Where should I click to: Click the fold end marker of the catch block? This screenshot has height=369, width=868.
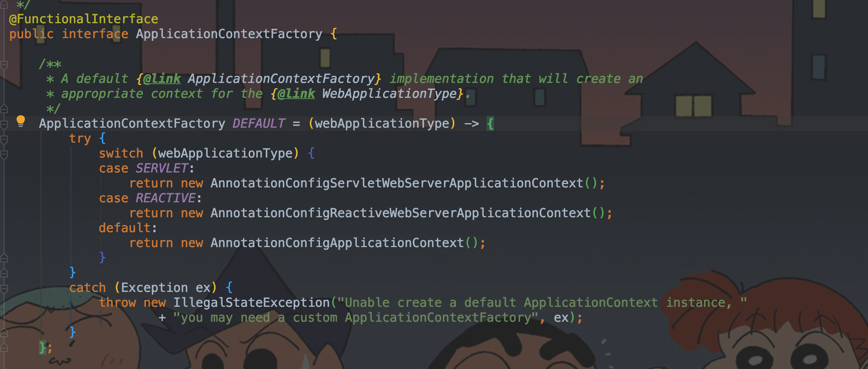pos(4,333)
